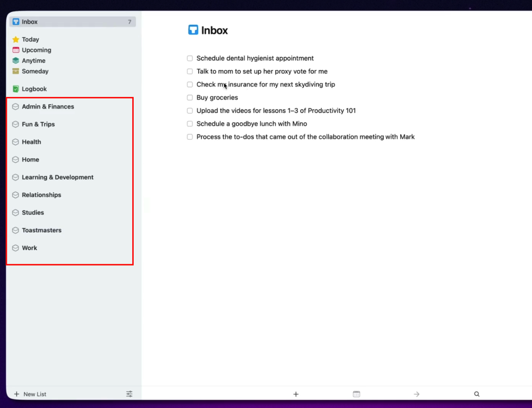Click the Work area icon
Viewport: 532px width, 408px height.
coord(15,248)
